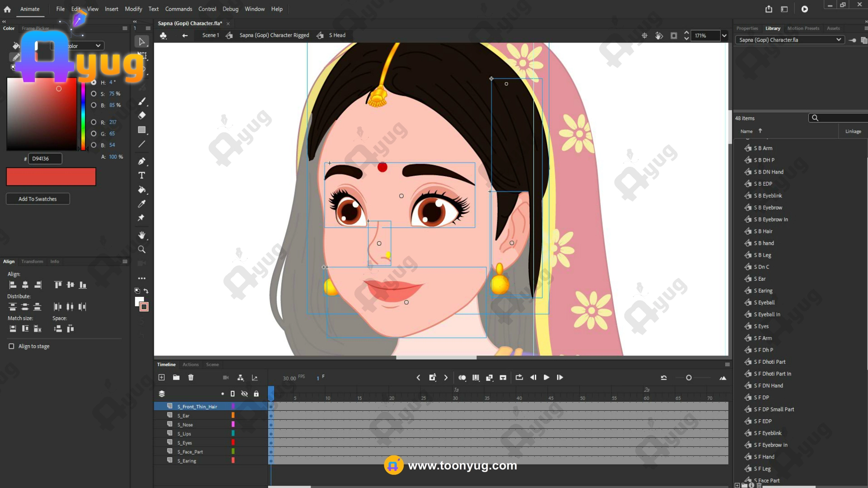Play the timeline animation
Screen dimensions: 868x488
(x=546, y=378)
